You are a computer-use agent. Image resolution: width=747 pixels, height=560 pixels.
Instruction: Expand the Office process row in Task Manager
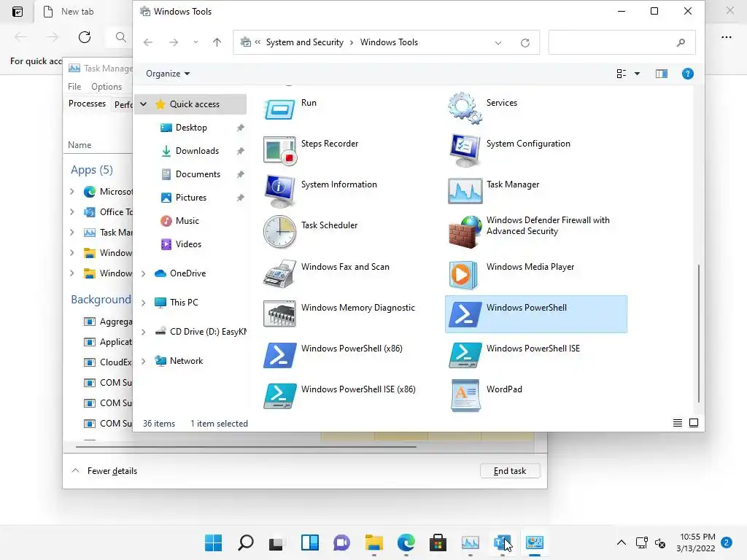[x=72, y=212]
